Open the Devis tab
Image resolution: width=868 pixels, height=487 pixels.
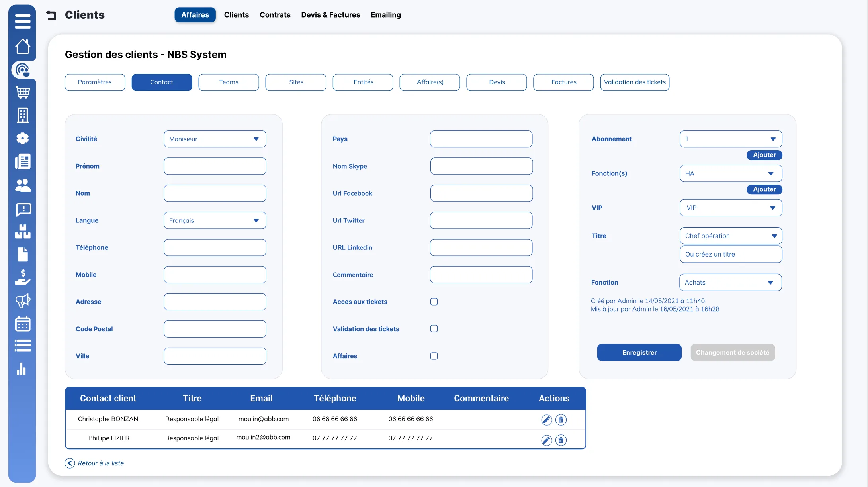(497, 82)
